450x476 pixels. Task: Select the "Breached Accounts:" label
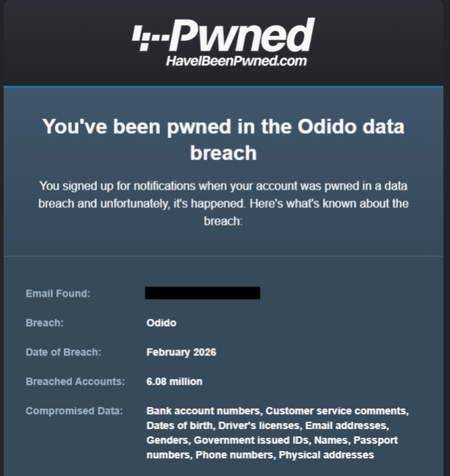75,382
